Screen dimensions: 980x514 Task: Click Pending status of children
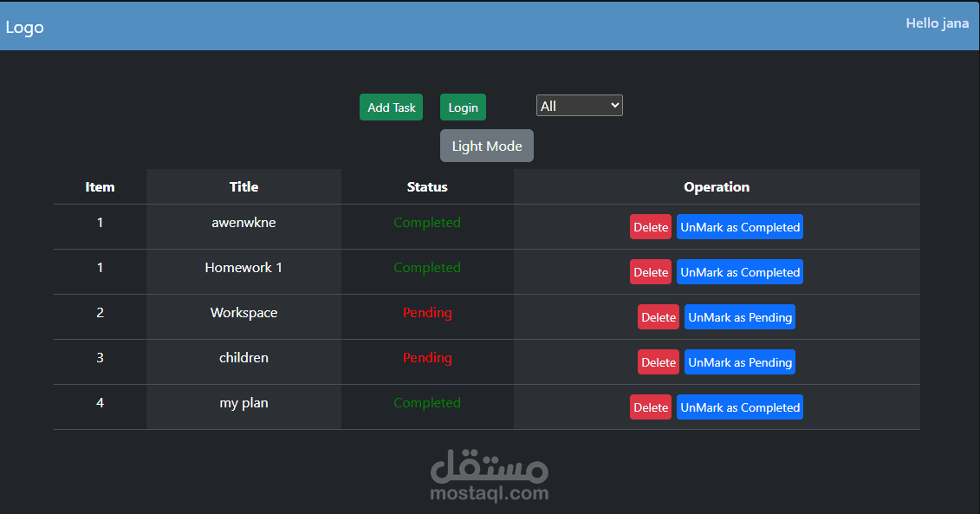pyautogui.click(x=427, y=358)
